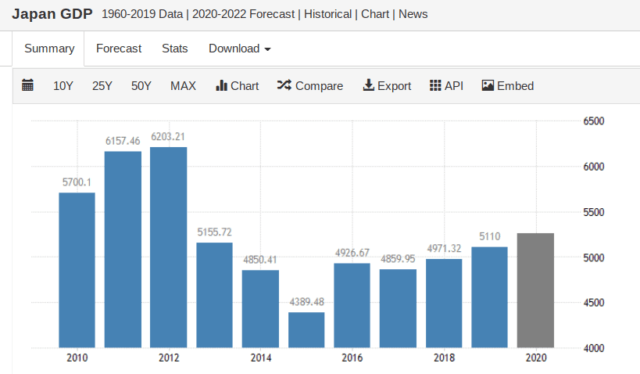The width and height of the screenshot is (640, 374).
Task: Click the 2014 bar labeled 4850.41
Action: (x=260, y=309)
